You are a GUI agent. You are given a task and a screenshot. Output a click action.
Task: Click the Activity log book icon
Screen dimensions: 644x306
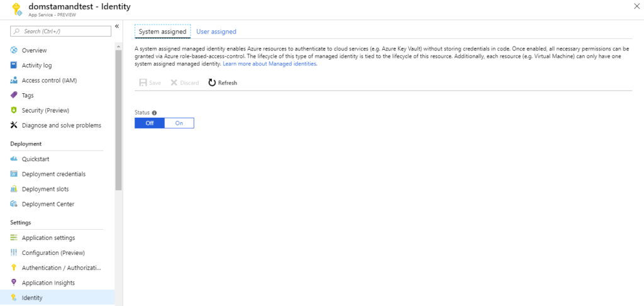(14, 65)
